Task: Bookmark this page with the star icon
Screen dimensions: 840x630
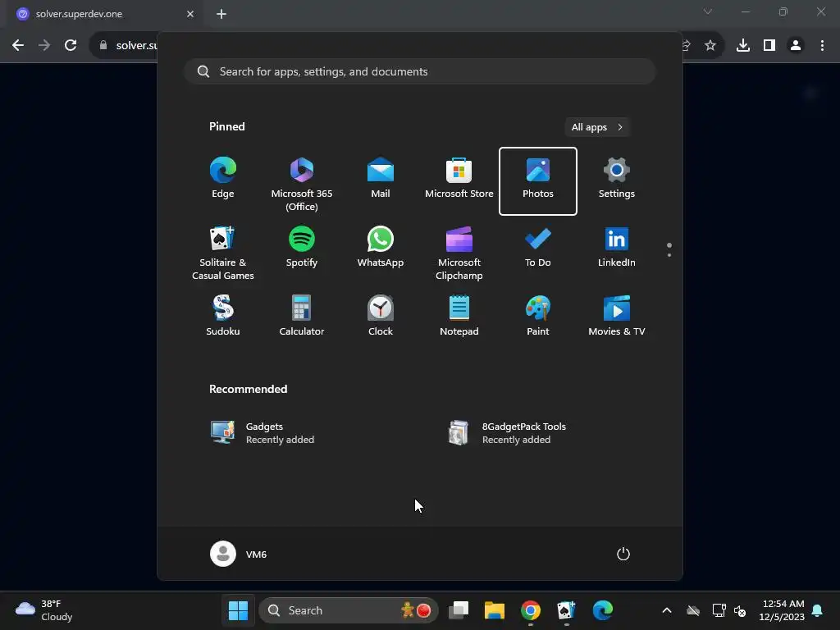Action: (x=710, y=46)
